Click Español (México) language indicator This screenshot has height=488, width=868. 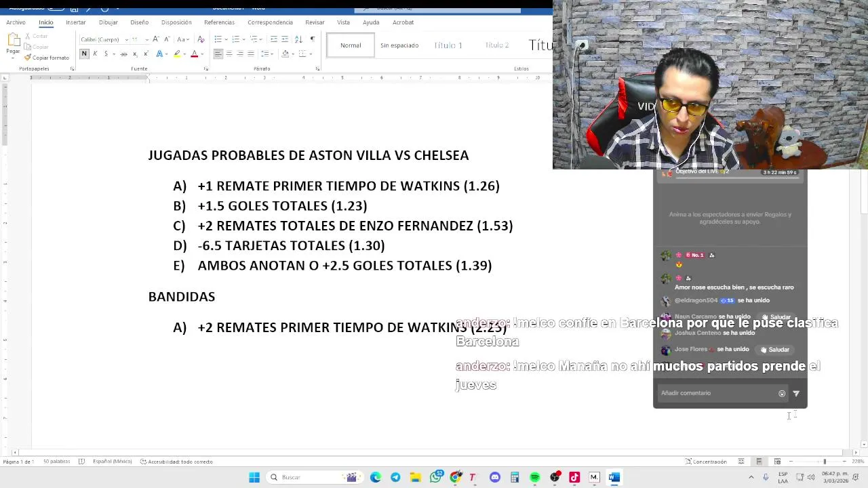pyautogui.click(x=112, y=462)
